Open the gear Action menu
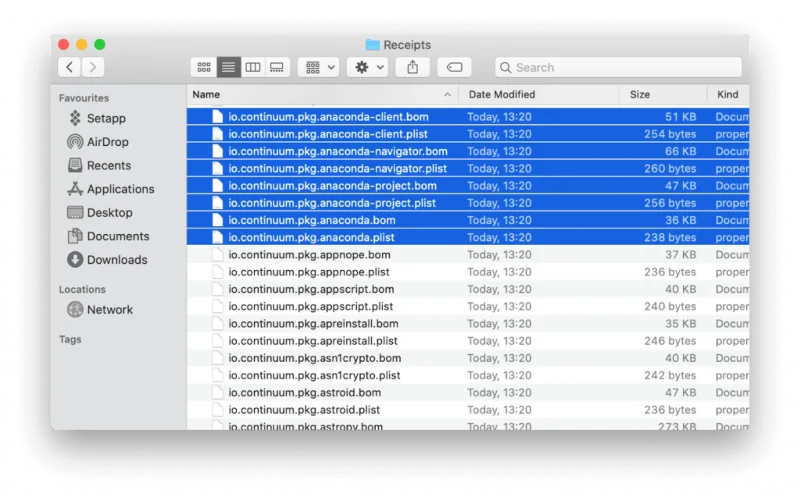The image size is (800, 497). tap(369, 67)
